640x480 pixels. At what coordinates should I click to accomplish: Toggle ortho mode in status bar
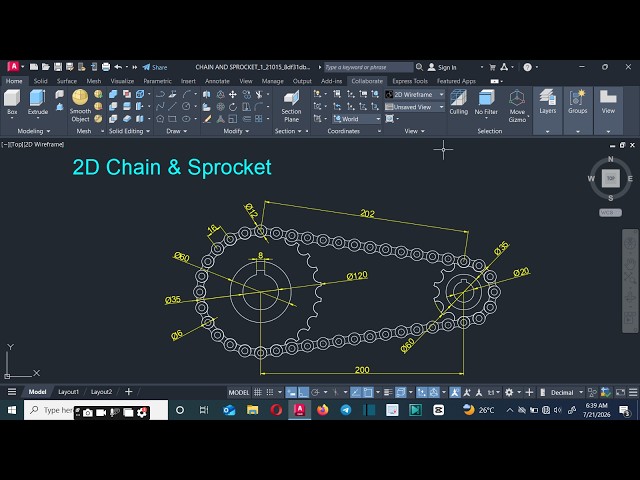point(303,392)
